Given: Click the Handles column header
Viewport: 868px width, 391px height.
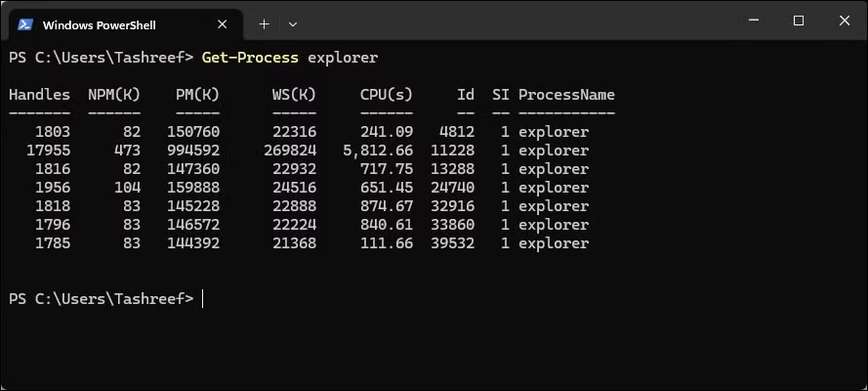Looking at the screenshot, I should 39,95.
